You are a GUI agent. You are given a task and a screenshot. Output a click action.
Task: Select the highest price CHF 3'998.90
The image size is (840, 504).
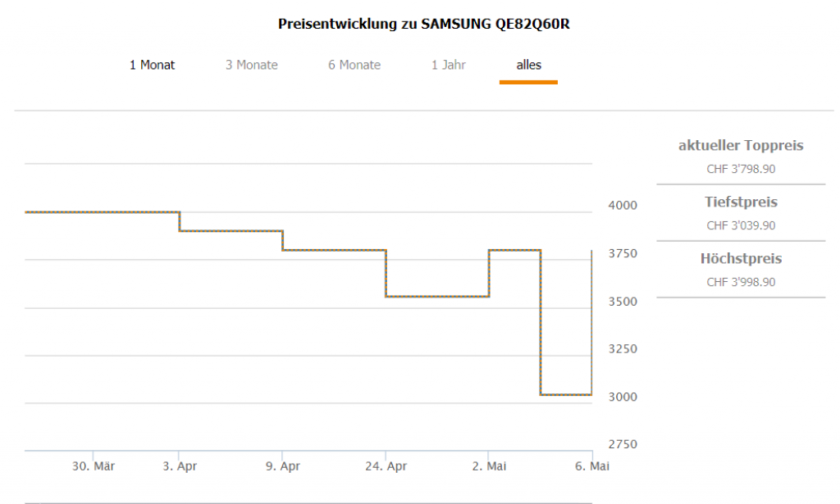click(741, 282)
